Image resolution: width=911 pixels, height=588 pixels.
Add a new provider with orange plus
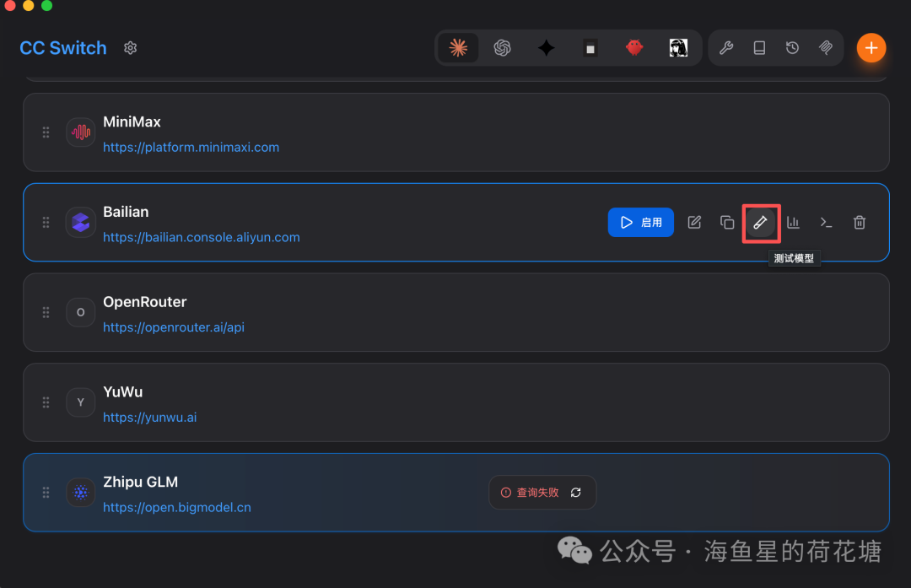point(871,47)
